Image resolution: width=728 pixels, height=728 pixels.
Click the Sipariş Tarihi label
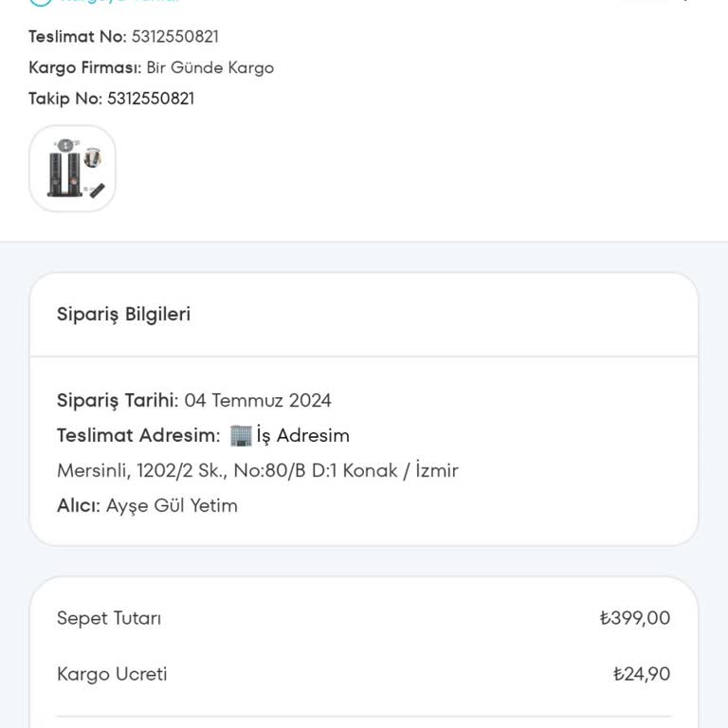(x=118, y=400)
